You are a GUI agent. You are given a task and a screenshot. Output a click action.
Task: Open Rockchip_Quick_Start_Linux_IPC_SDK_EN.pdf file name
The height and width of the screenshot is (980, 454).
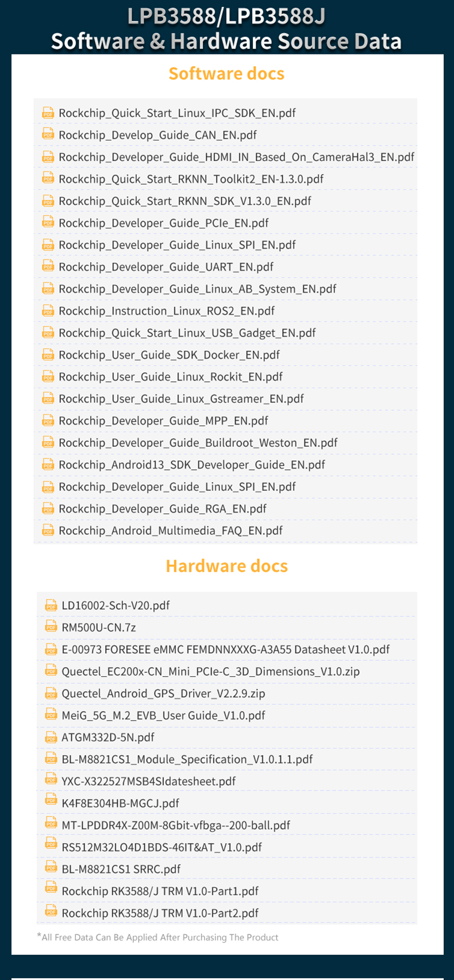pos(177,113)
